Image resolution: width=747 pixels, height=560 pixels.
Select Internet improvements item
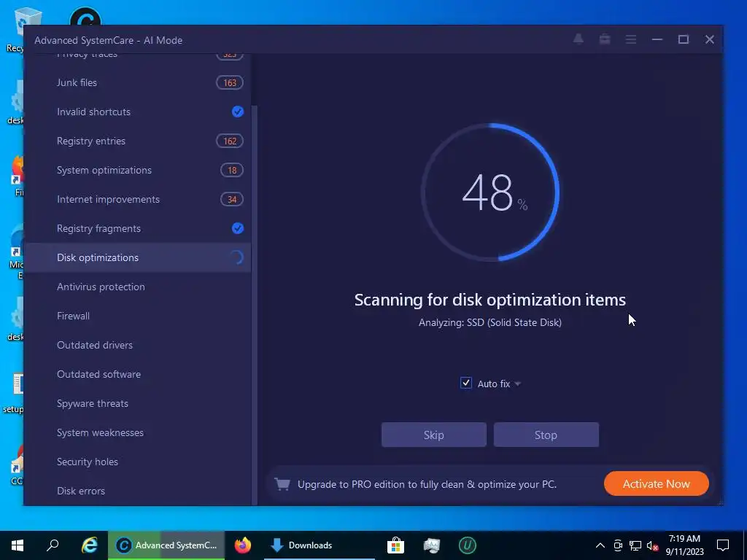(x=137, y=199)
